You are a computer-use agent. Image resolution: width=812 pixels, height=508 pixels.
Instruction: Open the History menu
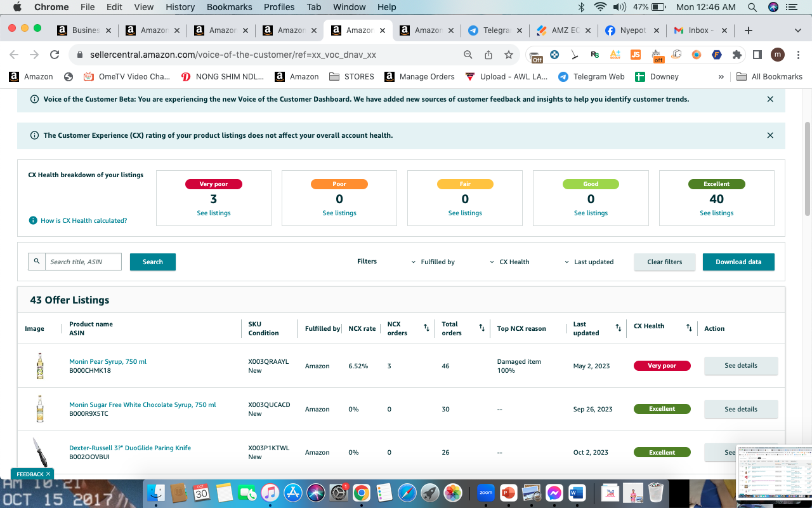tap(180, 7)
